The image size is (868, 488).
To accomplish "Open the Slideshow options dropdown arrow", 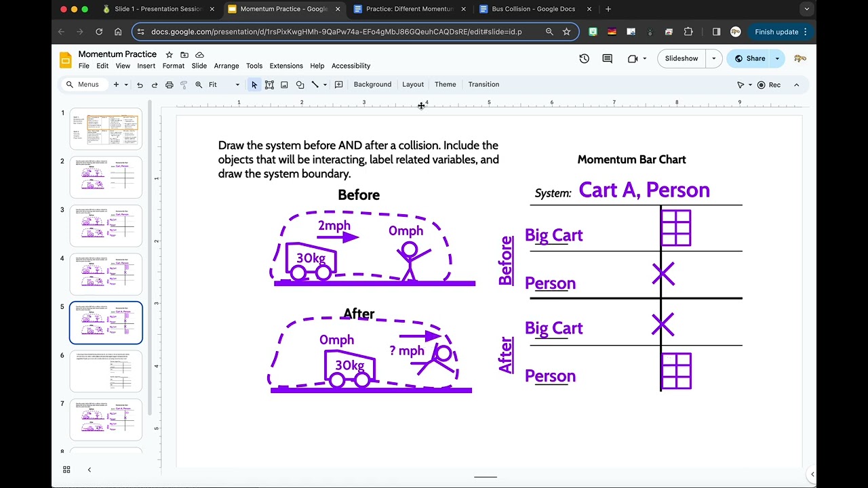I will tap(713, 59).
